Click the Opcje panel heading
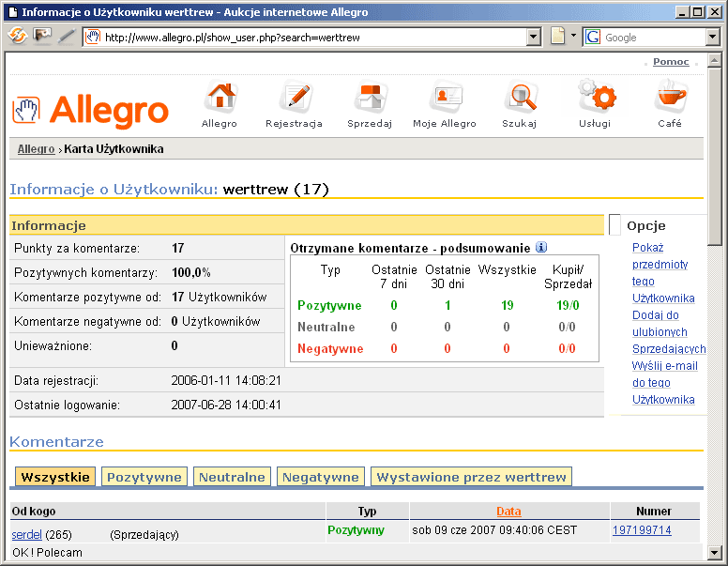 click(645, 226)
